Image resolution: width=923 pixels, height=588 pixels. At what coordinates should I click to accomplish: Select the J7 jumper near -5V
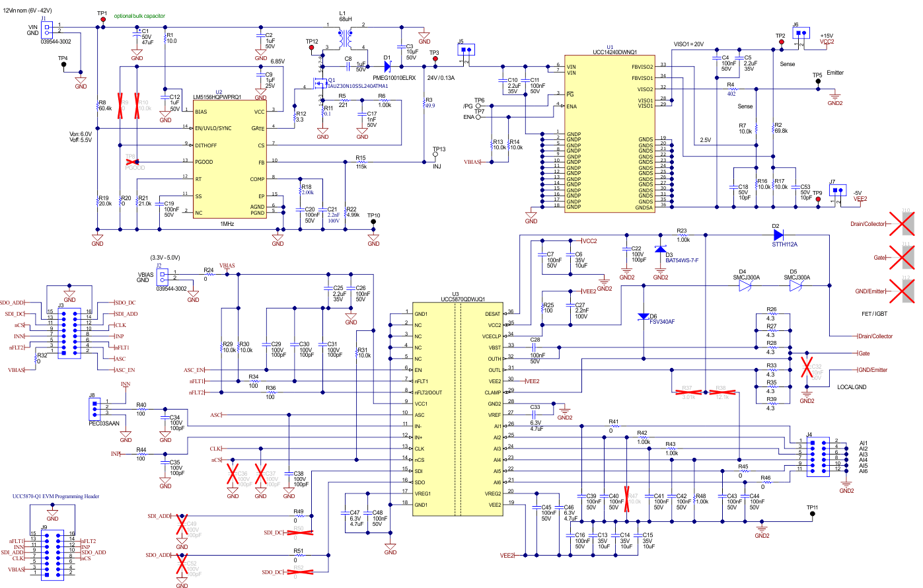[x=838, y=192]
